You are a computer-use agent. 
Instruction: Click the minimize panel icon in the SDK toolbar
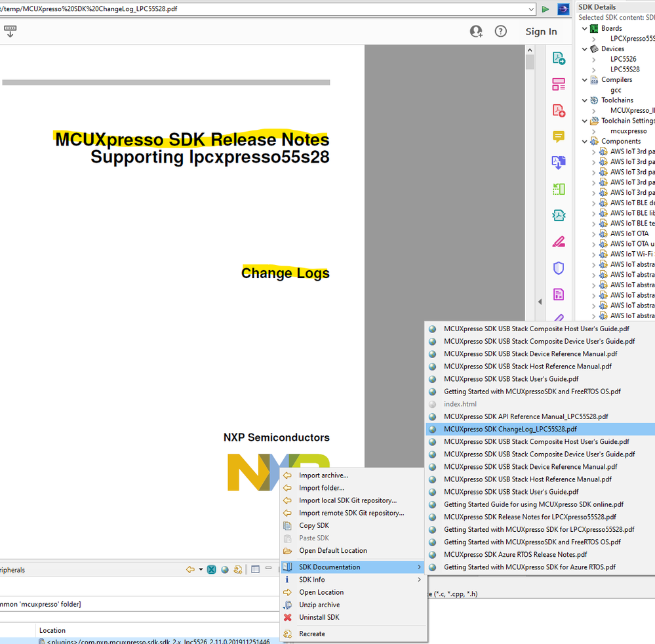coord(269,569)
